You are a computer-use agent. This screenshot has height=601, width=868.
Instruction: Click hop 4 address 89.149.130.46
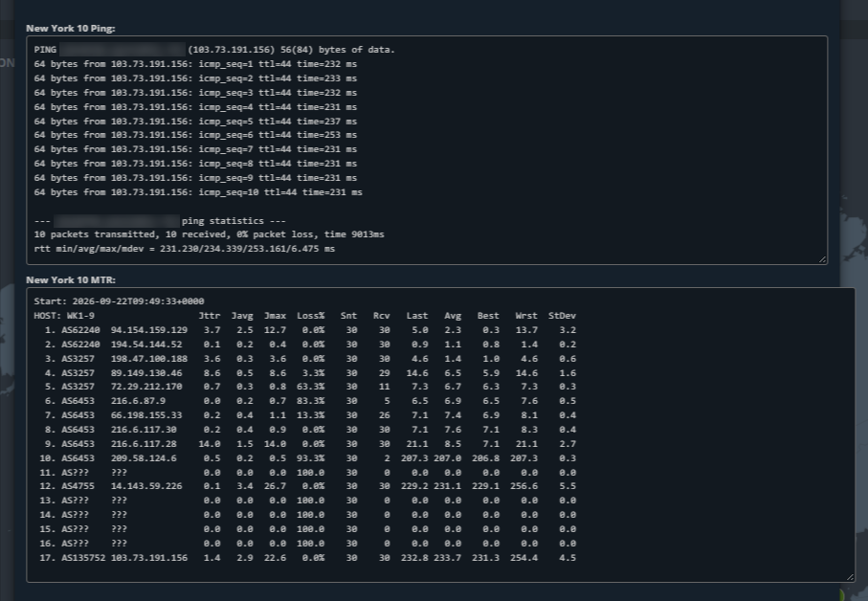click(x=146, y=373)
